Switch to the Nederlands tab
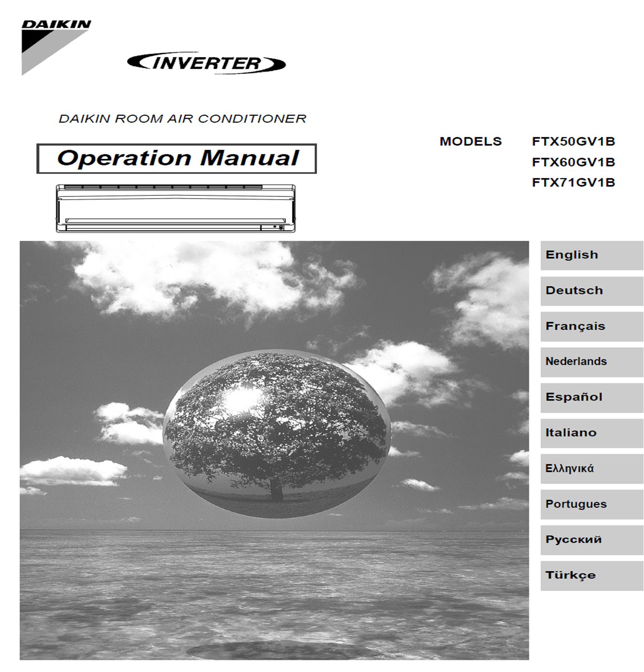 [591, 362]
